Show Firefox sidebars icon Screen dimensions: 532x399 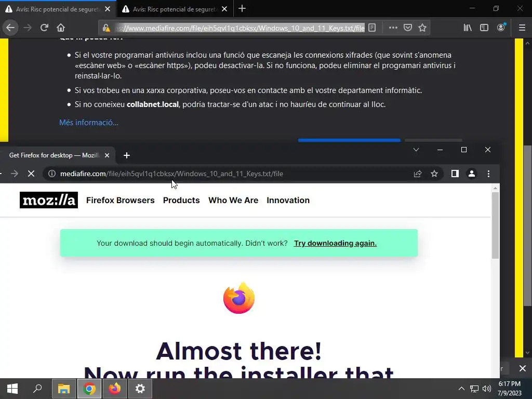(484, 28)
